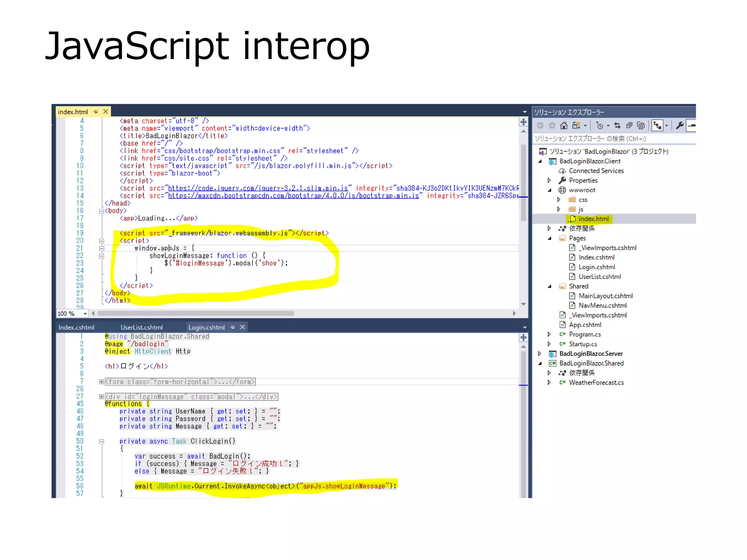The width and height of the screenshot is (747, 560).
Task: Click the css folder icon in Solution Explorer
Action: tap(572, 199)
